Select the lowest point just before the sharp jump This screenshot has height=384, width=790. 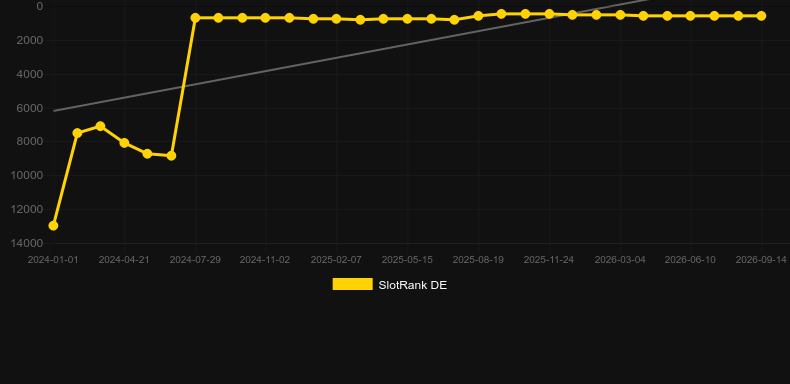click(x=171, y=156)
